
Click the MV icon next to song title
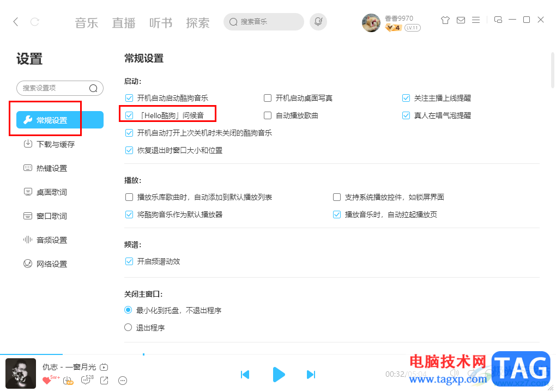pos(104,367)
